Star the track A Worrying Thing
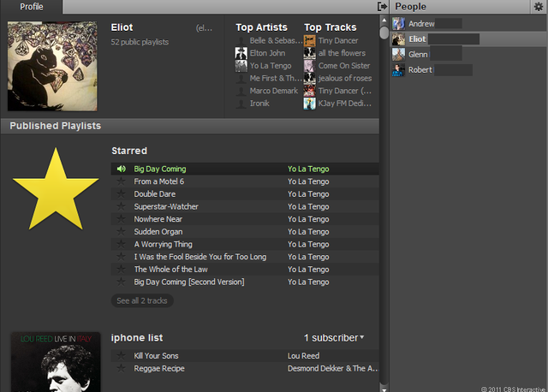The image size is (548, 392). click(122, 244)
